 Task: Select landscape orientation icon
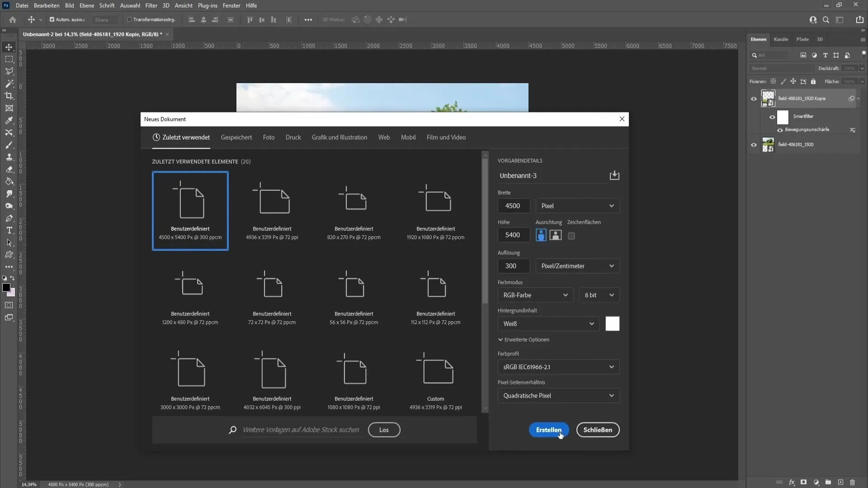(556, 235)
